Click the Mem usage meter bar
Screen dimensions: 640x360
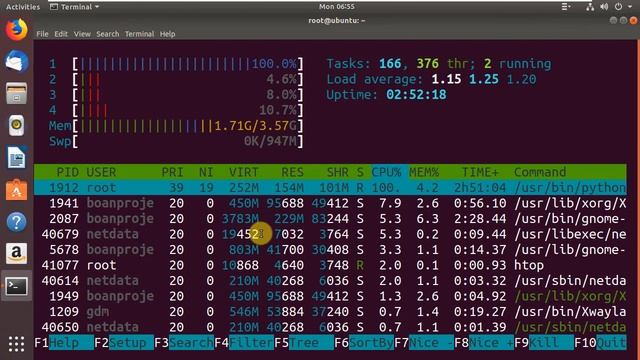pos(188,126)
